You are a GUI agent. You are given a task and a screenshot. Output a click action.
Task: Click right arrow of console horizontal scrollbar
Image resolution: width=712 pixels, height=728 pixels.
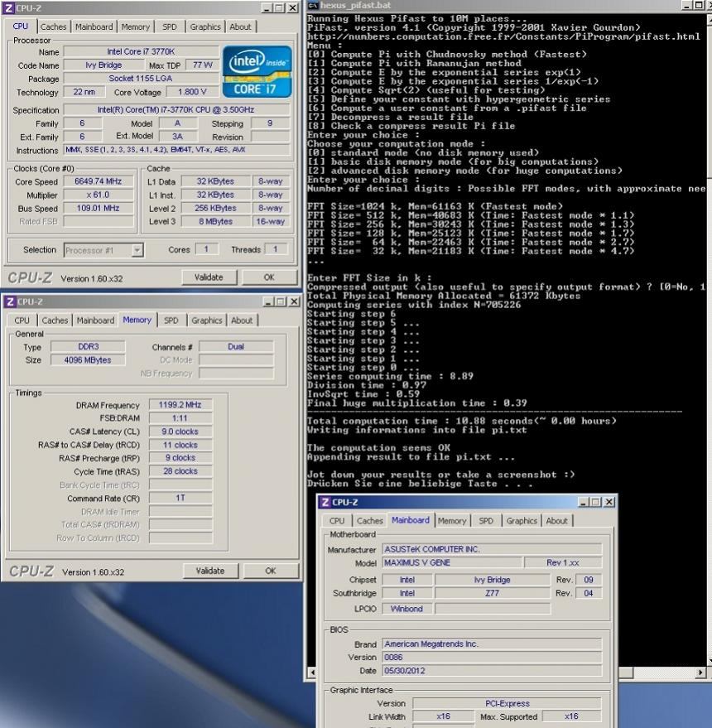click(x=701, y=673)
